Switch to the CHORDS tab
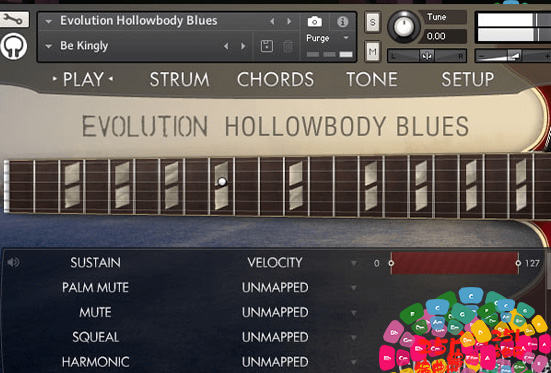 click(275, 79)
